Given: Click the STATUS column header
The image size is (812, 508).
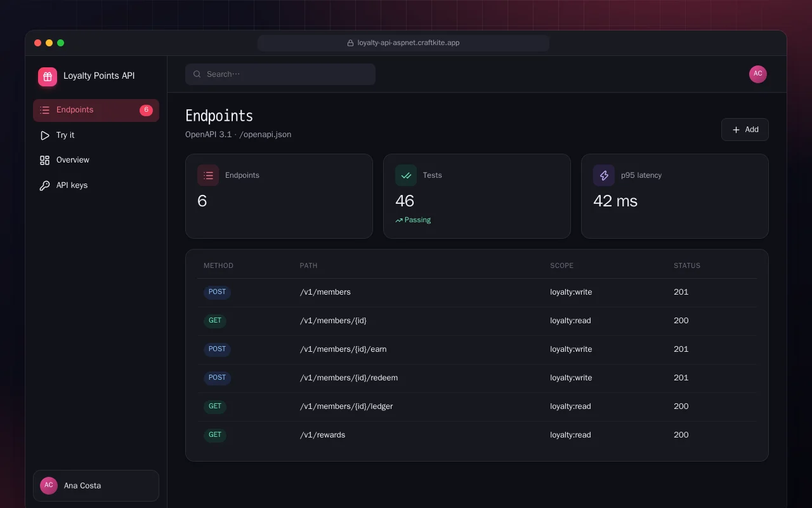Looking at the screenshot, I should point(687,265).
